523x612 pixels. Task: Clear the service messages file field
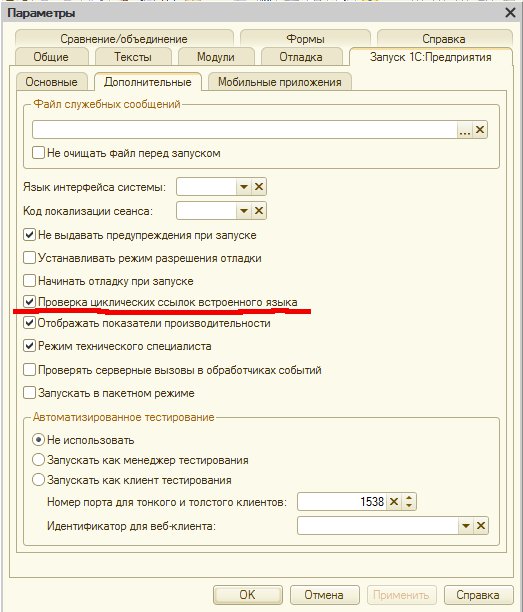(480, 130)
